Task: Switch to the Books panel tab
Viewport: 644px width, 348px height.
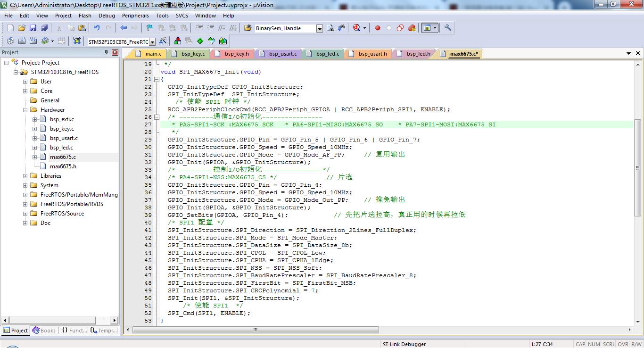Action: click(44, 331)
